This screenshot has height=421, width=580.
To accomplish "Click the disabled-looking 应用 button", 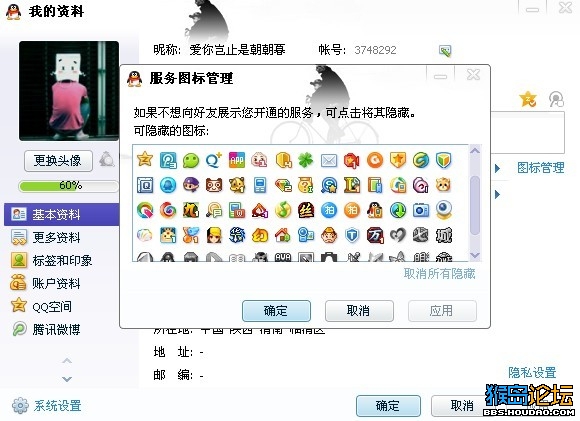I will tap(442, 311).
